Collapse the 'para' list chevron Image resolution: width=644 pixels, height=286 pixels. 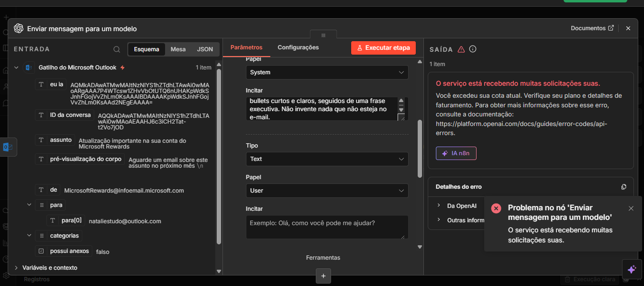(29, 205)
